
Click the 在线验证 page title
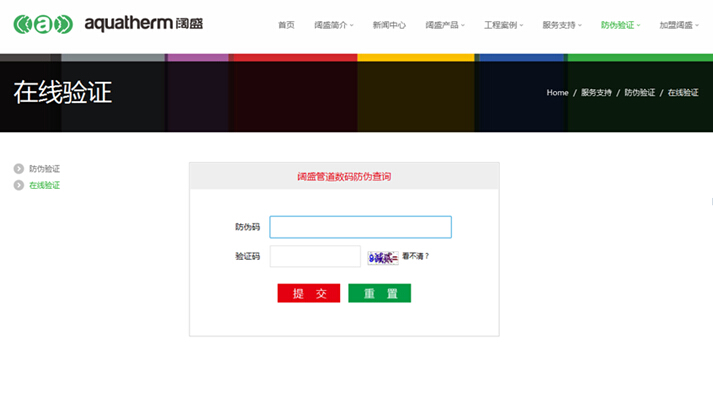[x=63, y=92]
